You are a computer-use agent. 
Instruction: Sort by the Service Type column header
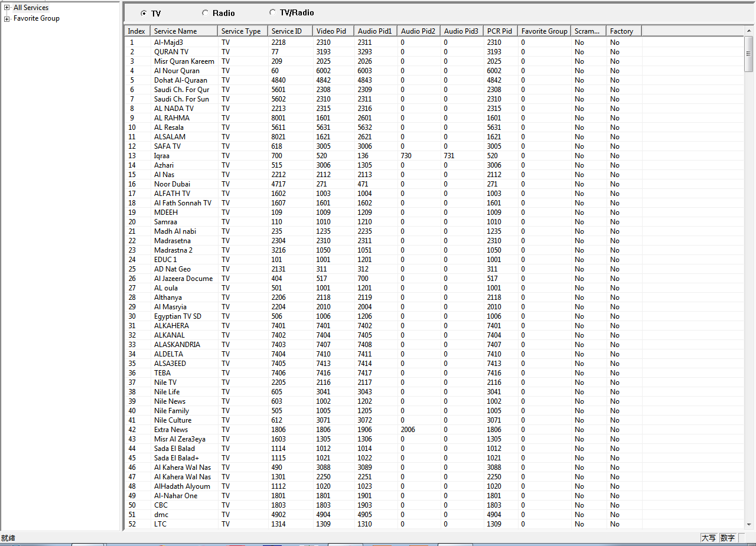click(x=242, y=31)
